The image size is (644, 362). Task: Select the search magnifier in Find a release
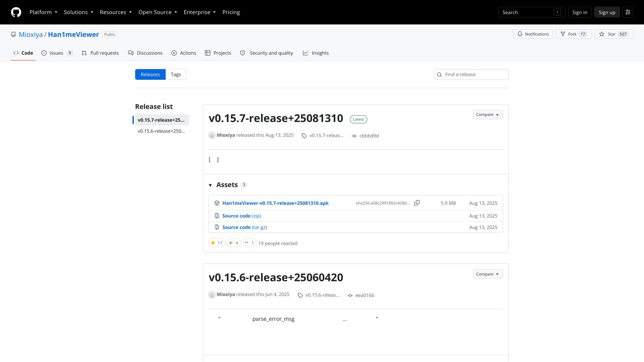pos(439,75)
